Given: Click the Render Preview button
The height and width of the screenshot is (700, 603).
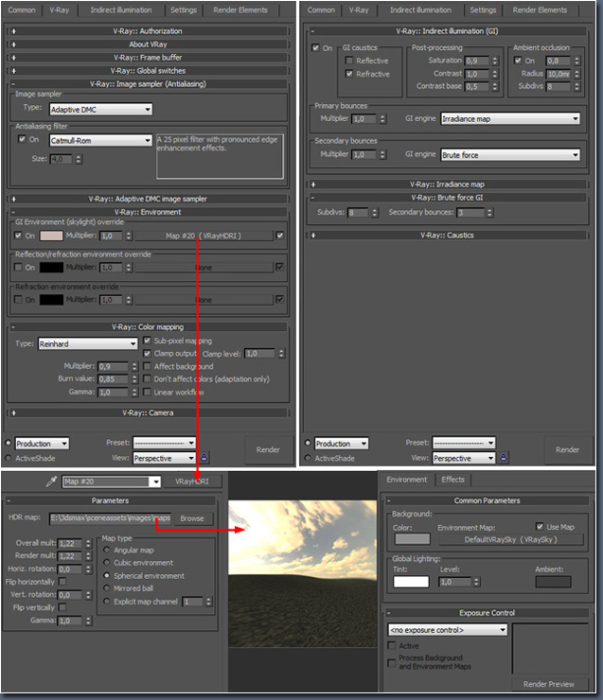Looking at the screenshot, I should [x=548, y=685].
